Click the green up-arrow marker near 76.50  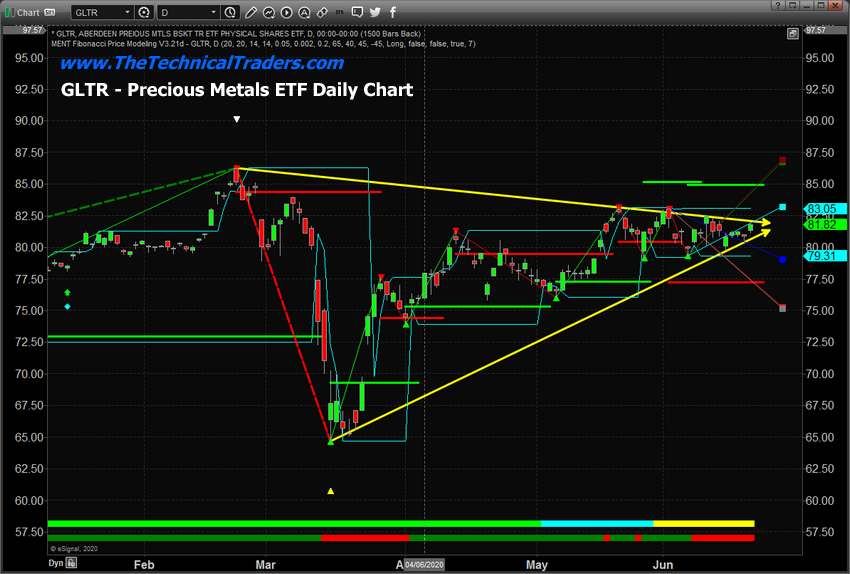click(x=67, y=293)
